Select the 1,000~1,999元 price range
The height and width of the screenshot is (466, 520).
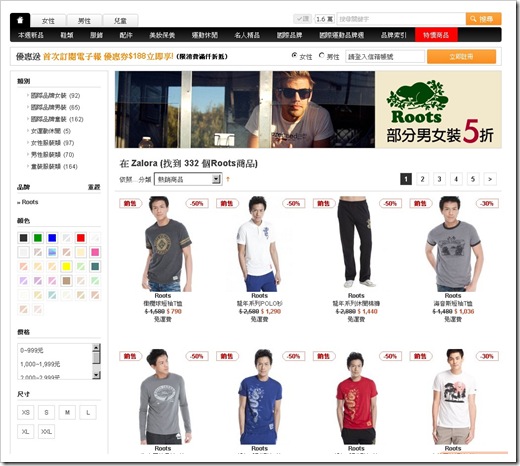40,364
